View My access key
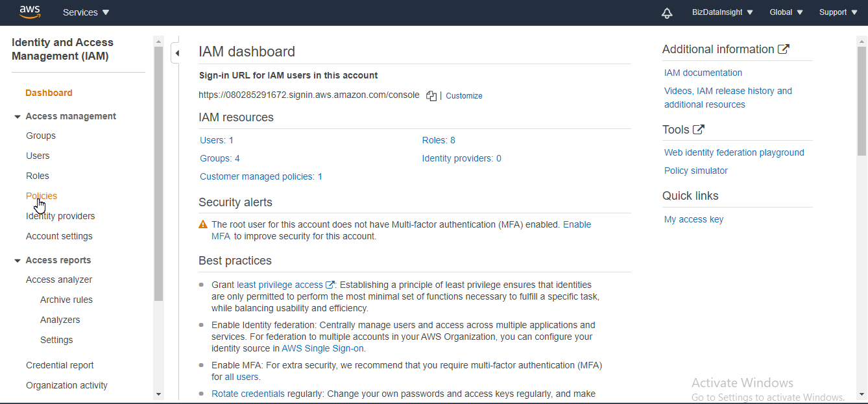 coord(693,219)
